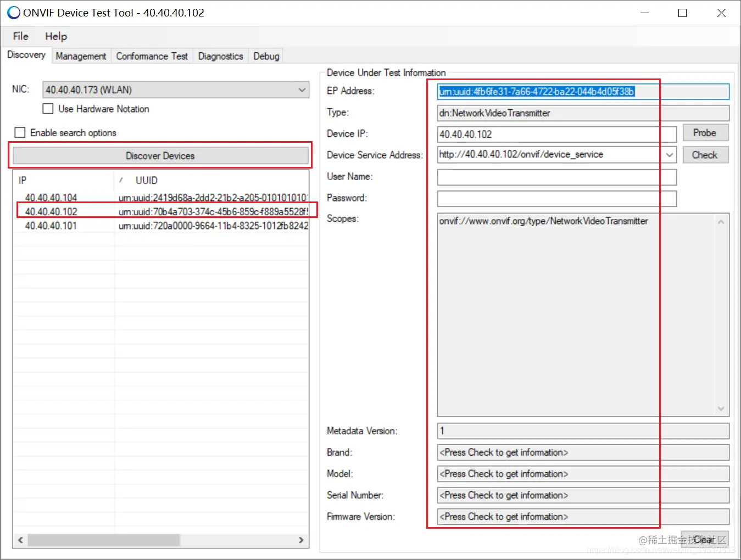Image resolution: width=741 pixels, height=560 pixels.
Task: Select UUID starting with 70b4a703
Action: tap(213, 212)
